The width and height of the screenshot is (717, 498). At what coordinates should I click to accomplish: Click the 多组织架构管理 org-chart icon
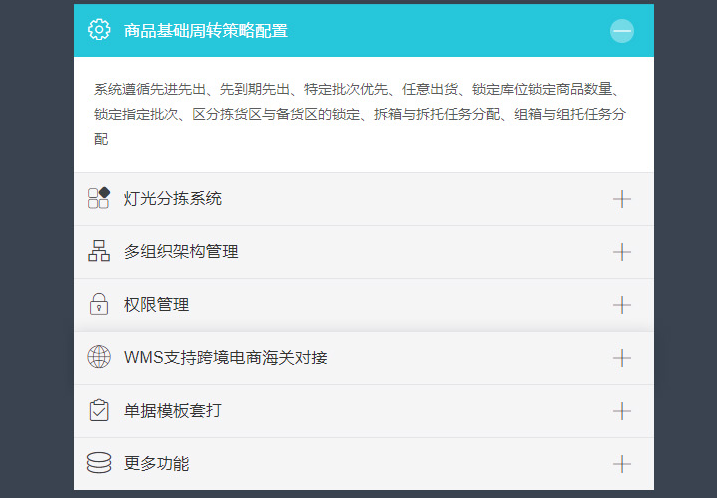coord(99,251)
